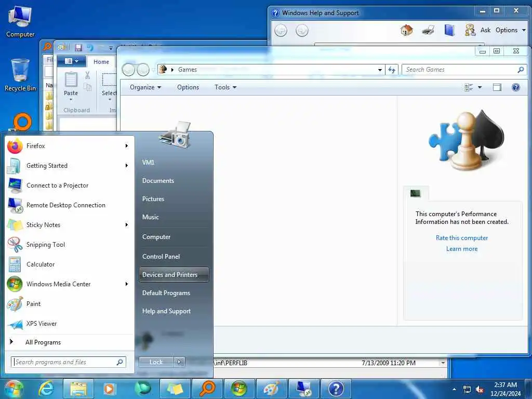Open Internet Explorer from the taskbar
The width and height of the screenshot is (532, 399).
pos(46,389)
